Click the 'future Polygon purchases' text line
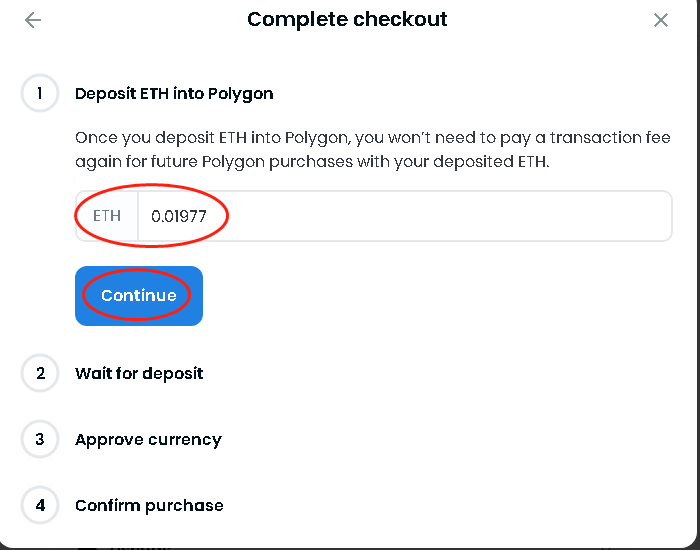700x550 pixels. point(312,161)
